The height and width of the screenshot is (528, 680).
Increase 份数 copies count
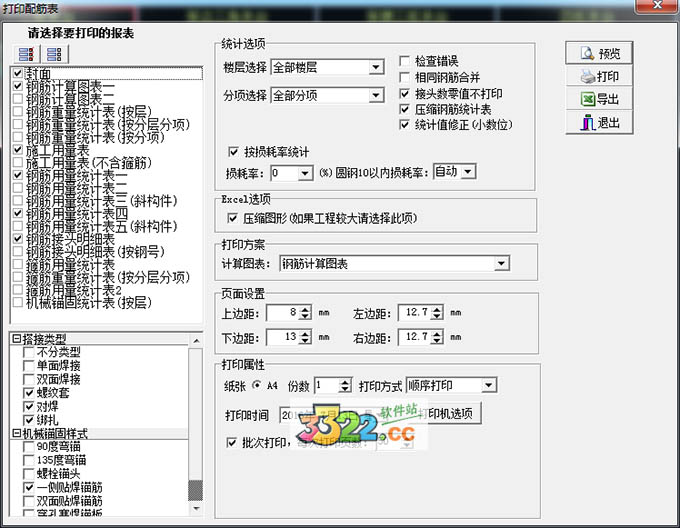345,382
